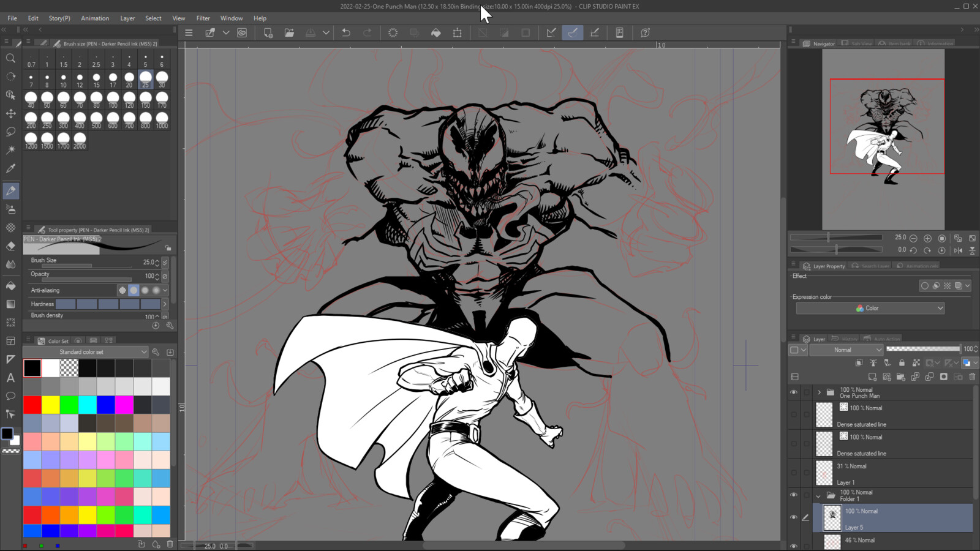This screenshot has height=551, width=980.
Task: Open the Expression color dropdown
Action: (870, 308)
